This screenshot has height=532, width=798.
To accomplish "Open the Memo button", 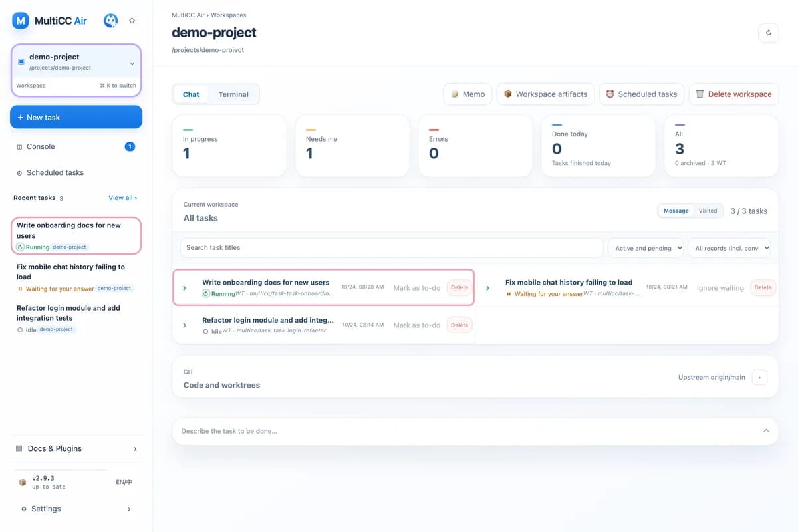I will 468,94.
